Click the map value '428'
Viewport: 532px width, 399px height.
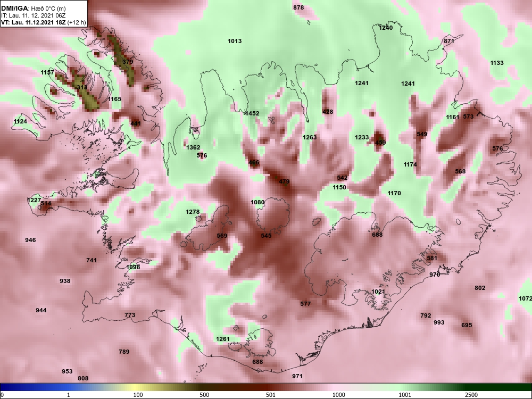point(328,112)
